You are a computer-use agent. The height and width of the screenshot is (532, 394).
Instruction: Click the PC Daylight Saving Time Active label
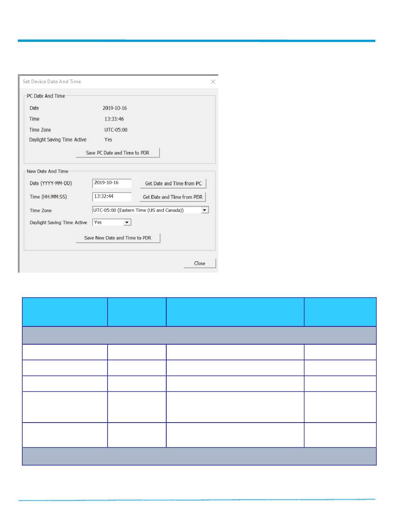pyautogui.click(x=58, y=140)
